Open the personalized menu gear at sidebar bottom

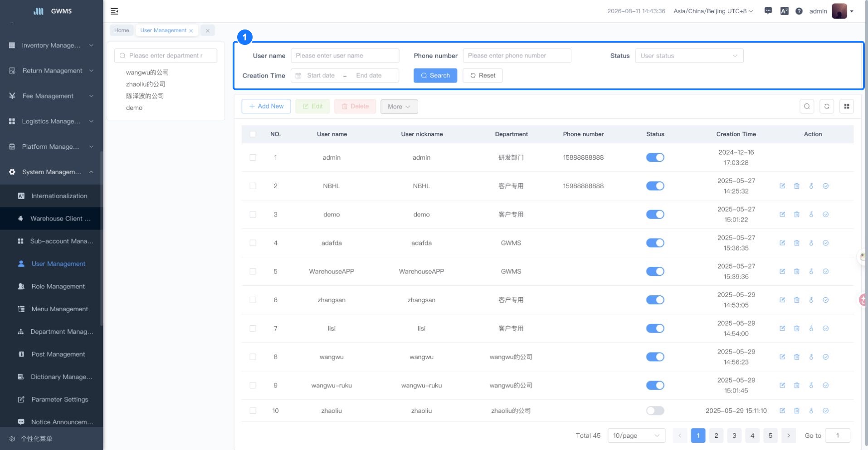tap(12, 439)
